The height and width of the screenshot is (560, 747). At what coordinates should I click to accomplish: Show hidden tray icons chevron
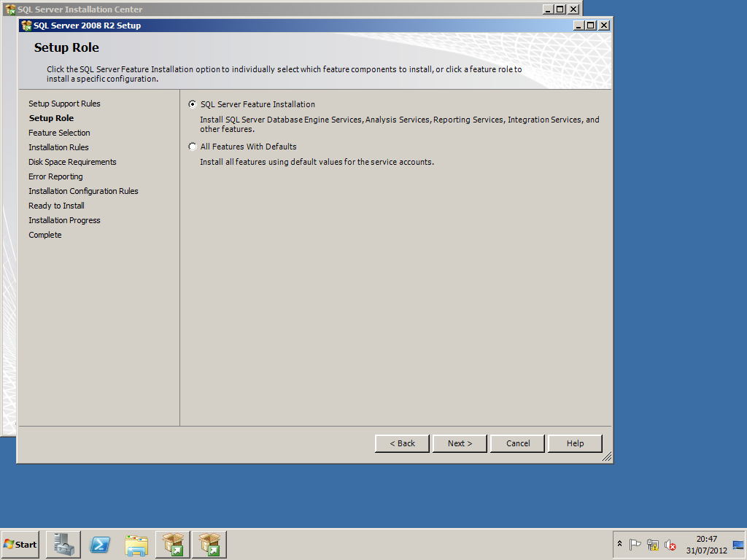click(619, 544)
